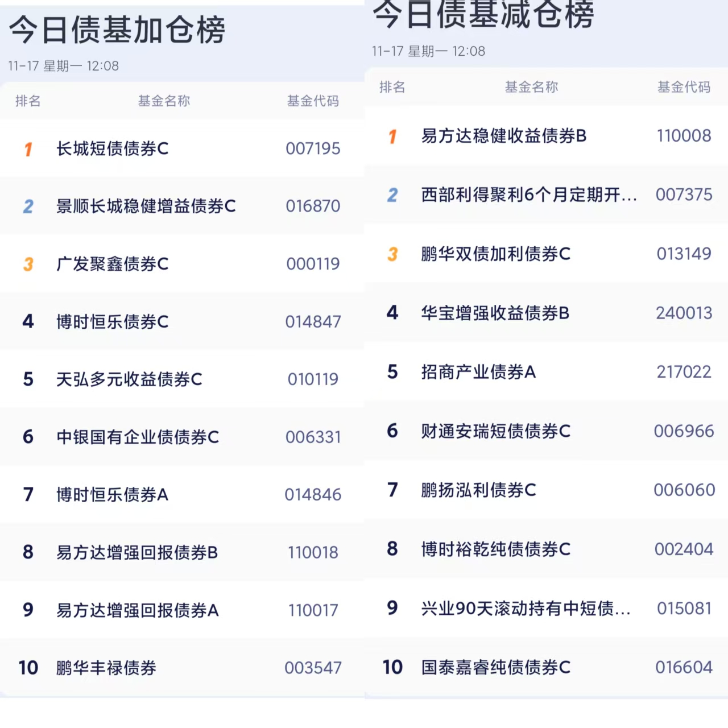728x728 pixels.
Task: Open fund 博时恒乐债券A
Action: coord(112,495)
